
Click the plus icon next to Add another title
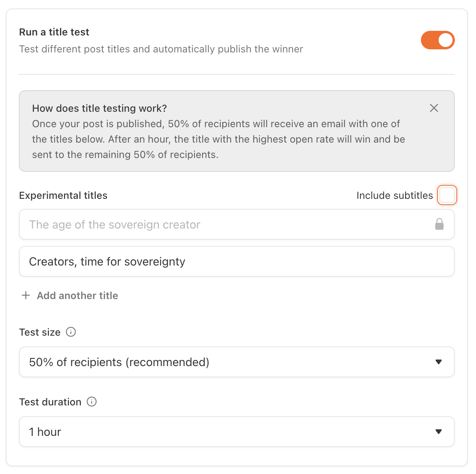(x=26, y=295)
